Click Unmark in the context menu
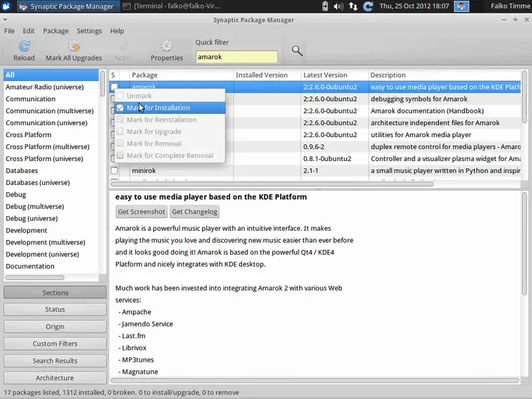Viewport: 532px width, 399px height. (170, 96)
